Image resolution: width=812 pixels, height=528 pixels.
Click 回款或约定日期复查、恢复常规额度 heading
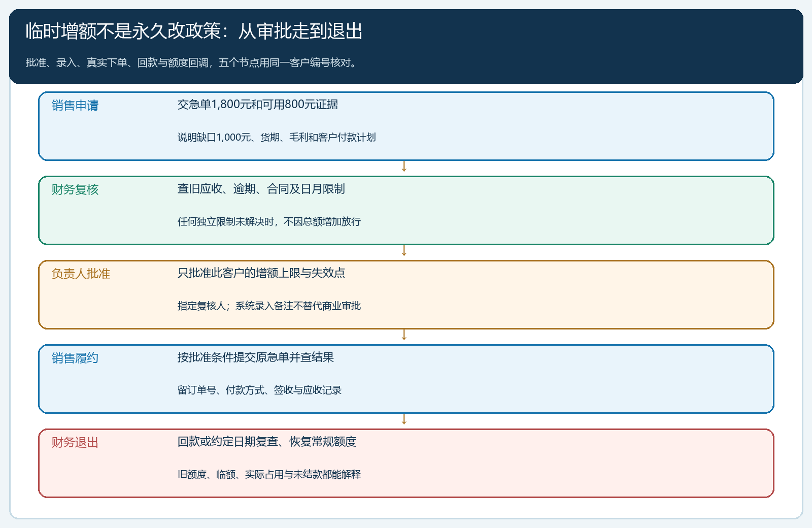pos(266,441)
